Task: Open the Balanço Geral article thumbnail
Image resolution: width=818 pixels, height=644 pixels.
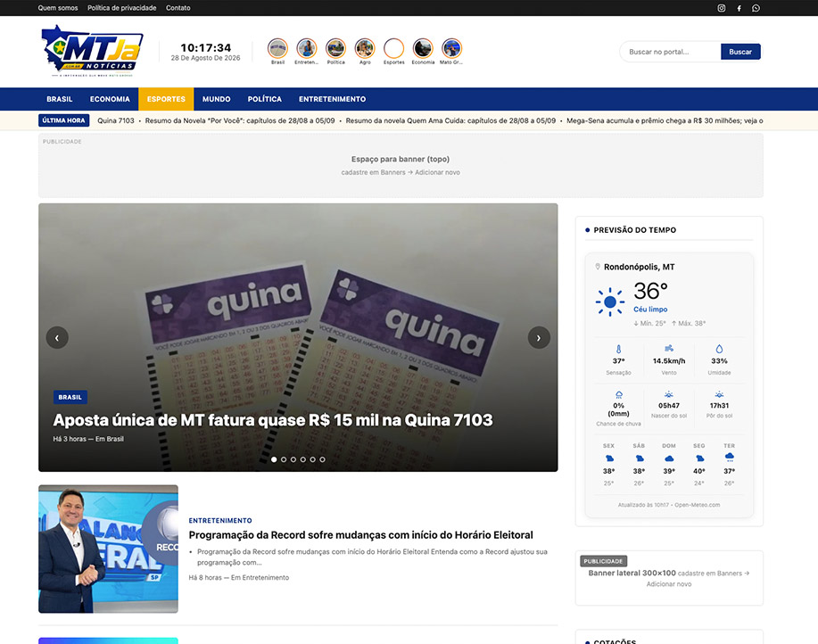Action: tap(108, 549)
